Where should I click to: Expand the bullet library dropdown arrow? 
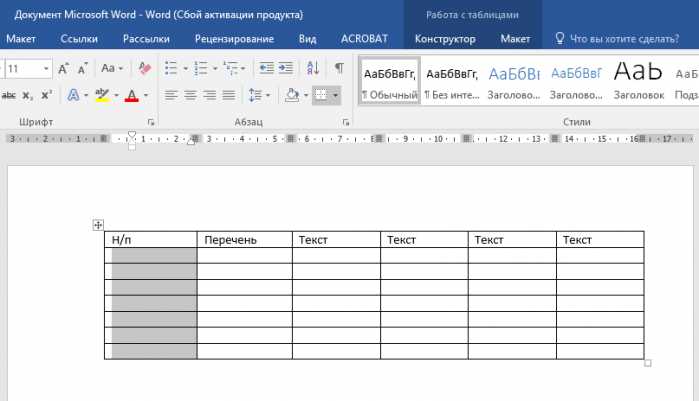[x=185, y=69]
